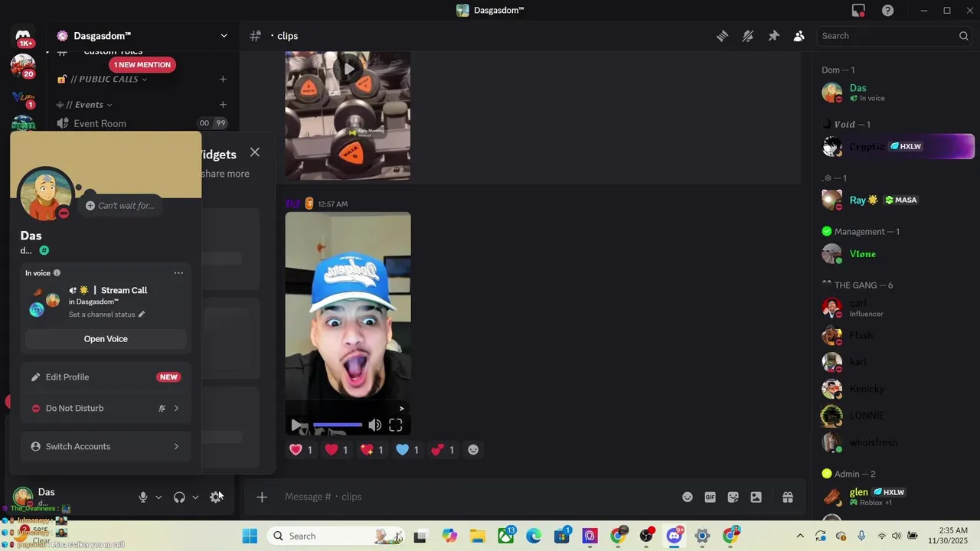Show hidden system tray icons chevron
Viewport: 980px width, 551px height.
(800, 536)
